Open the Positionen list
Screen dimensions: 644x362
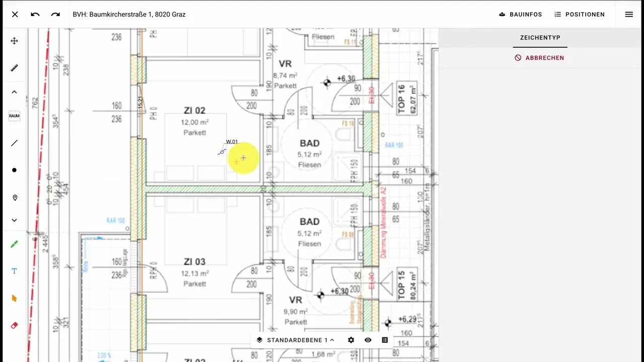coord(580,15)
